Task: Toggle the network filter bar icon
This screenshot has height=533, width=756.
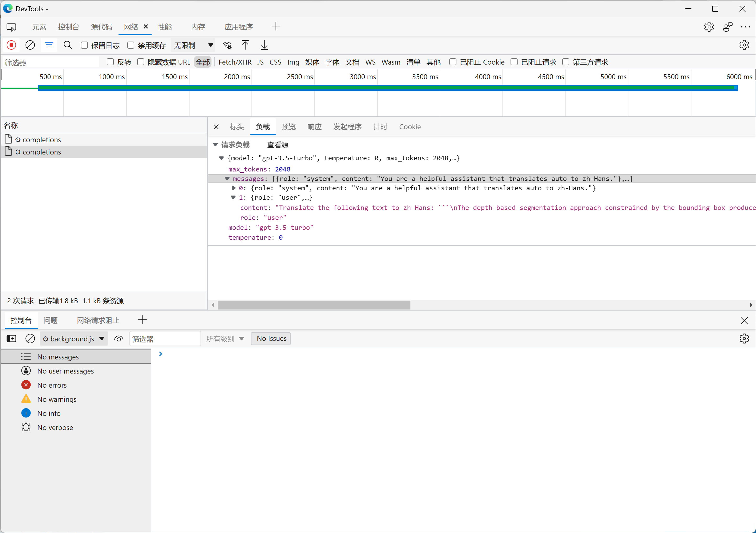Action: point(49,45)
